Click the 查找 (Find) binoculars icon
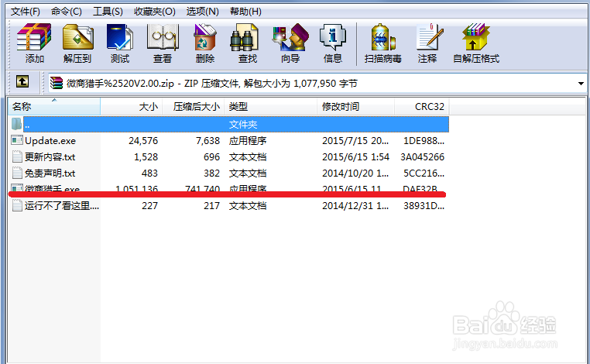Image resolution: width=590 pixels, height=364 pixels. pyautogui.click(x=245, y=37)
